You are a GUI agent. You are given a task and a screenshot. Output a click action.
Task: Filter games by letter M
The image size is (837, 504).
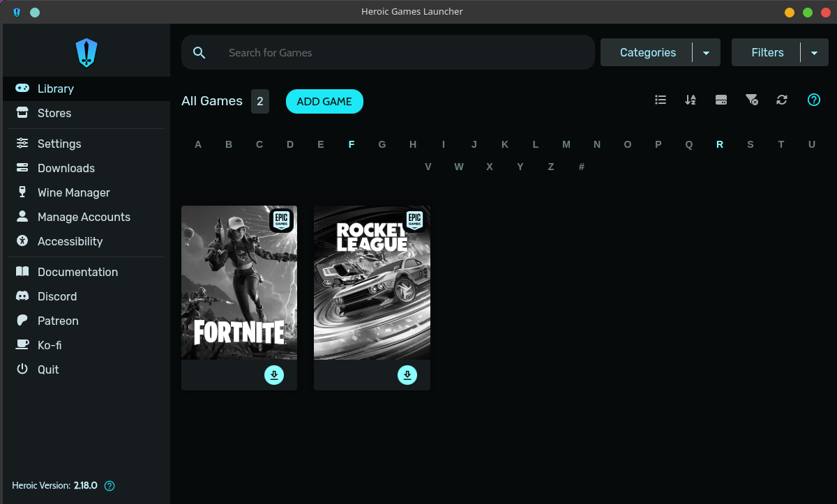click(x=566, y=144)
